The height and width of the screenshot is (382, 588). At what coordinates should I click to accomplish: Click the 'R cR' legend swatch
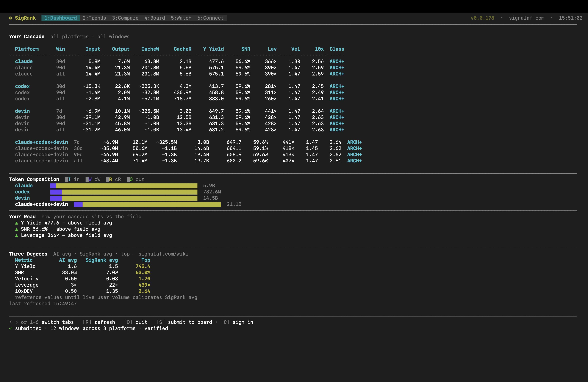[x=108, y=180]
